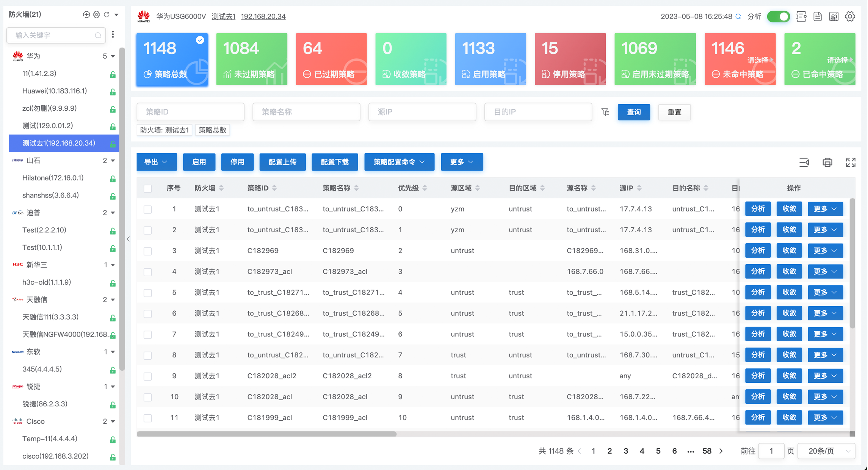The height and width of the screenshot is (470, 868).
Task: Select the 停用策略 card
Action: pos(570,59)
